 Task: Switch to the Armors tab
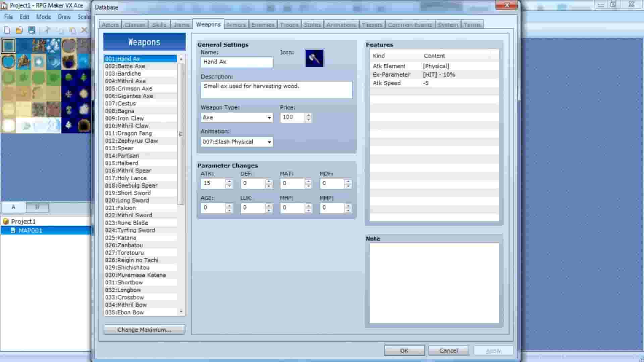(236, 24)
